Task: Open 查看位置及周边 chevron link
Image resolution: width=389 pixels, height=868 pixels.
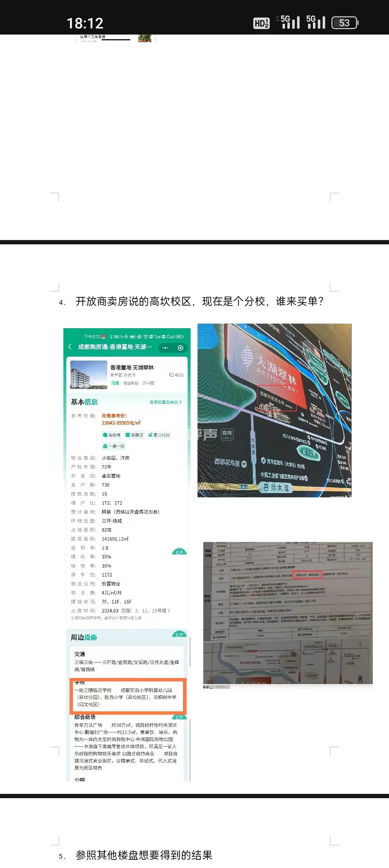Action: click(x=165, y=402)
